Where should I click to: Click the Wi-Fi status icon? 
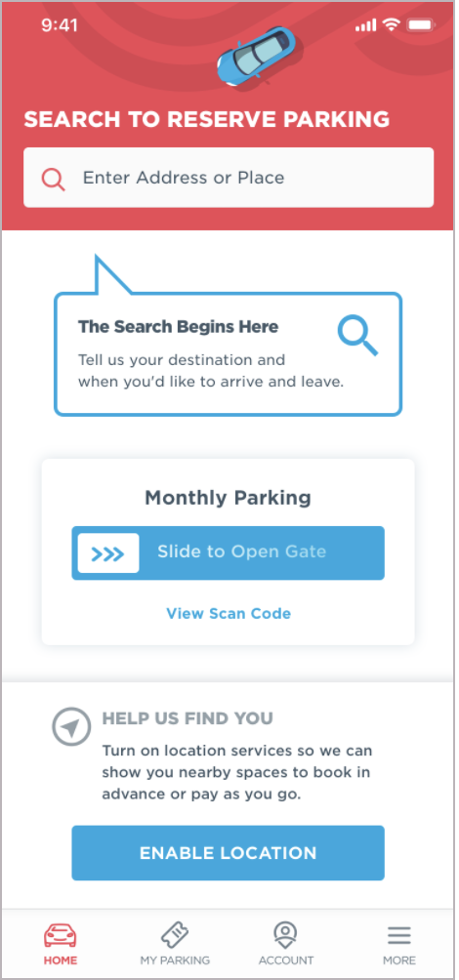tap(392, 25)
